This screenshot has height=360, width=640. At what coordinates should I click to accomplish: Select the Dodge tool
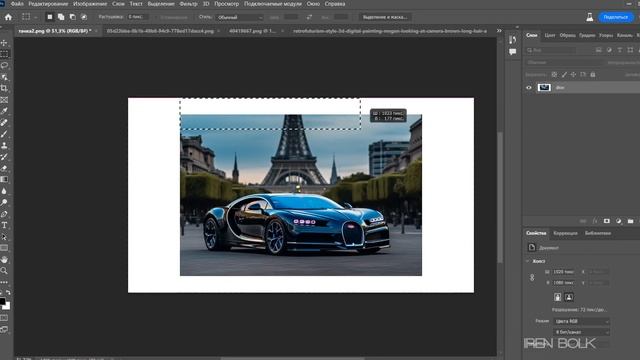[x=4, y=202]
